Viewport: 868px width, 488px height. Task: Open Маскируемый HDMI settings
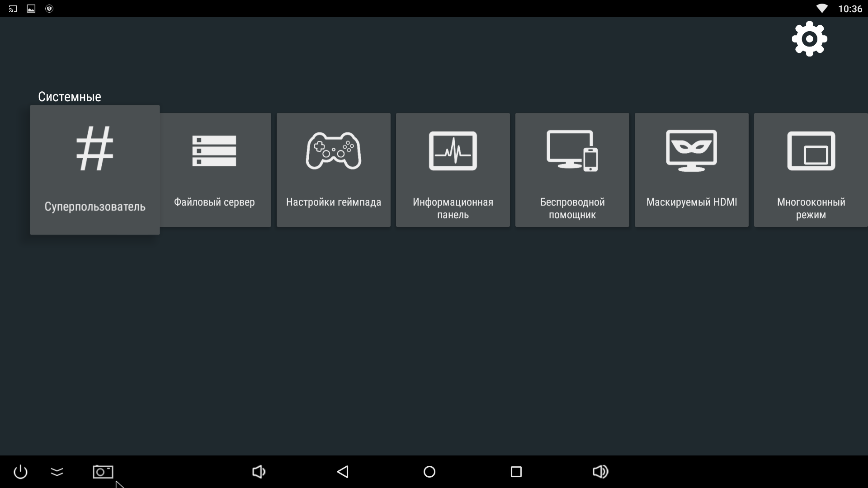[x=692, y=169]
